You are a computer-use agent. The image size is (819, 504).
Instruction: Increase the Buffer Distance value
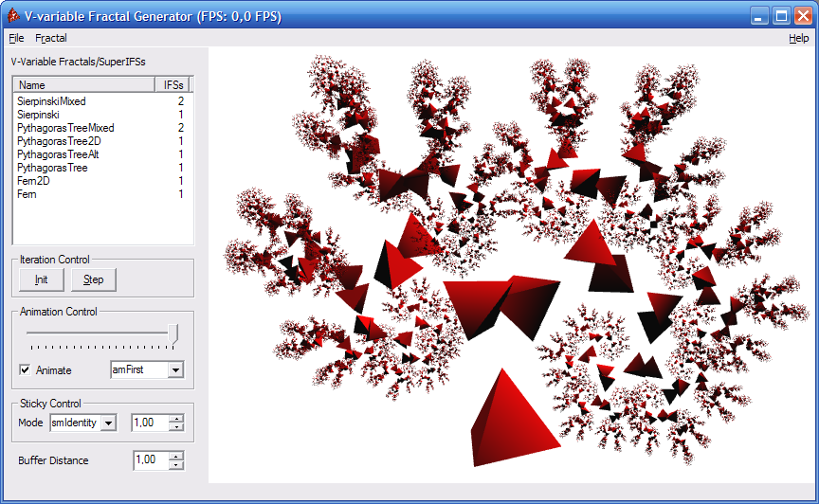pyautogui.click(x=175, y=456)
